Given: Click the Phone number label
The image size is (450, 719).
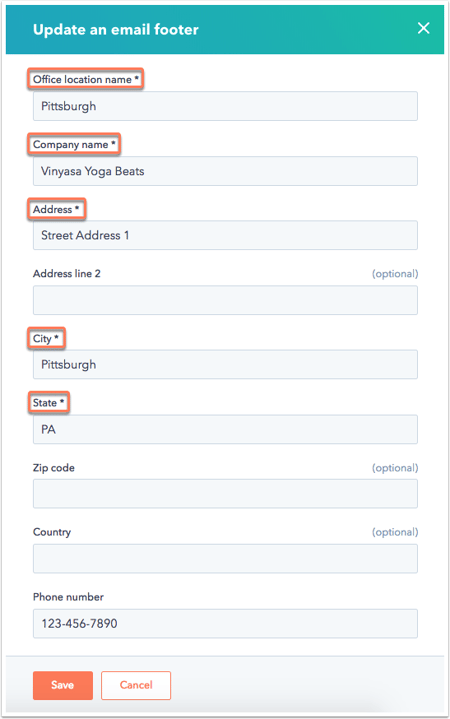Looking at the screenshot, I should 68,597.
